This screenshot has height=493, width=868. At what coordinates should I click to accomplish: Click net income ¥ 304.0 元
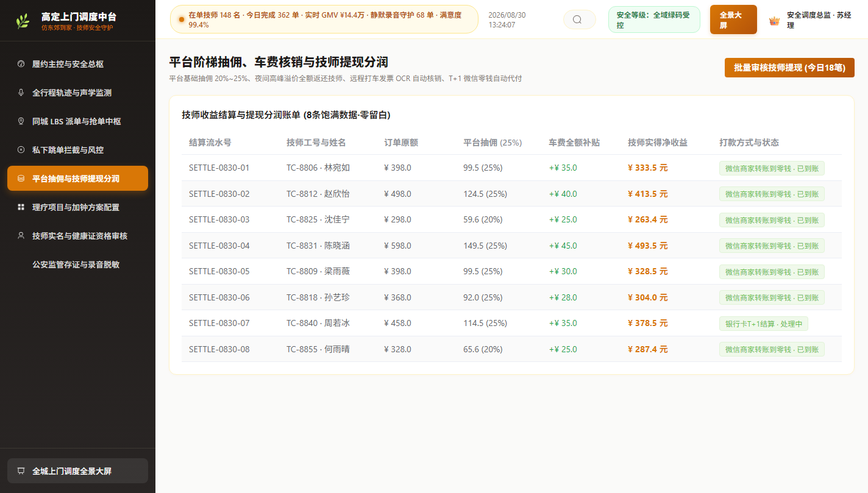[x=648, y=297]
